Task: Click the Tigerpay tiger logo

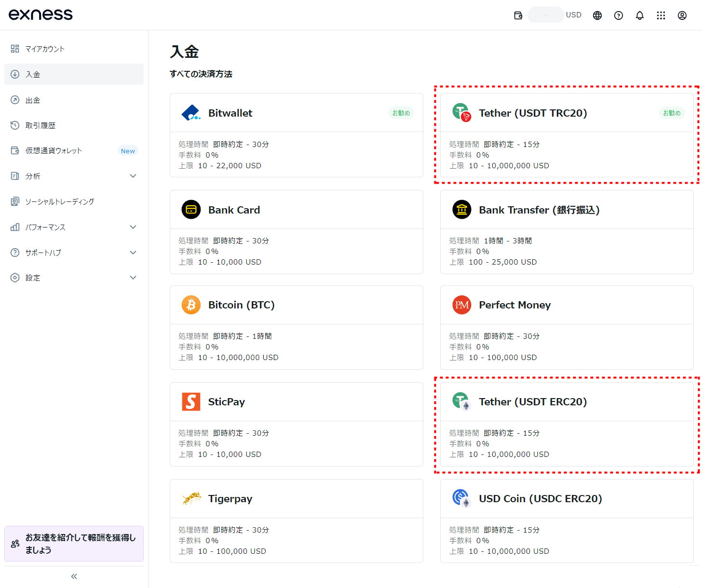Action: (x=191, y=498)
